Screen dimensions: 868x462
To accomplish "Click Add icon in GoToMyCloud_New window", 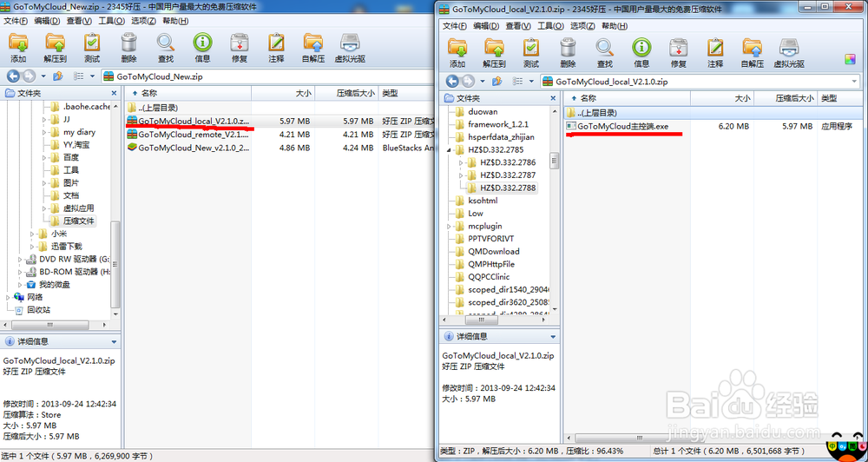I will tap(18, 43).
